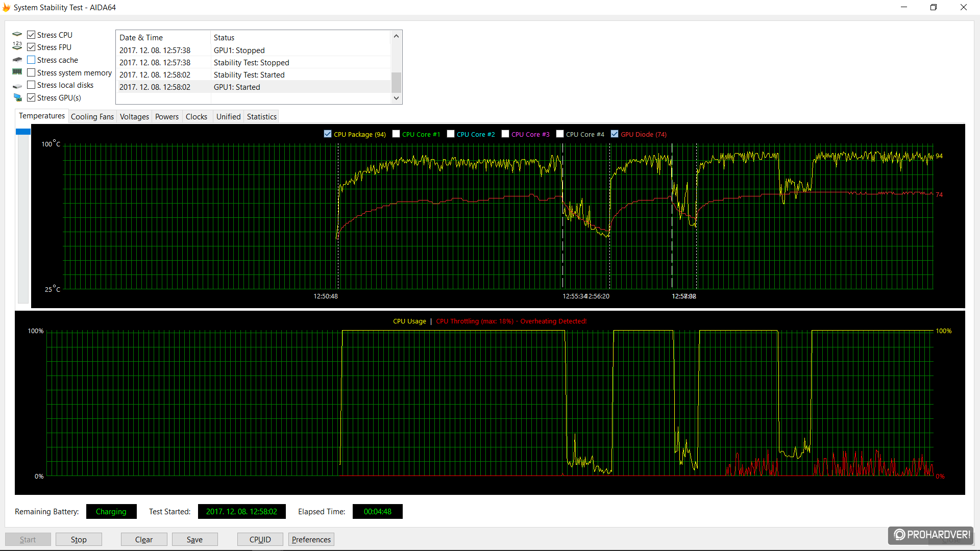This screenshot has width=980, height=551.
Task: Click log scrollbar up arrow
Action: tap(396, 36)
